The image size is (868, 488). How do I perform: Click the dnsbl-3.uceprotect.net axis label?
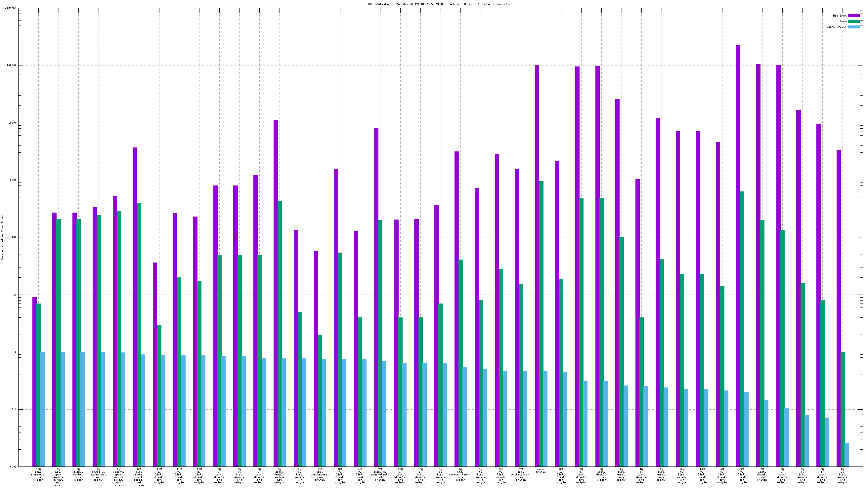pos(380,474)
